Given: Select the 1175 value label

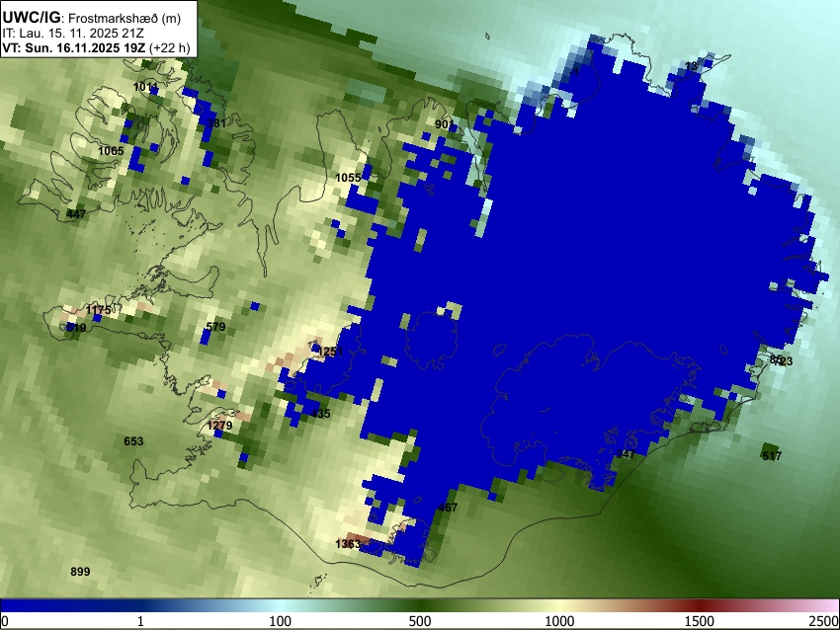Looking at the screenshot, I should point(99,310).
